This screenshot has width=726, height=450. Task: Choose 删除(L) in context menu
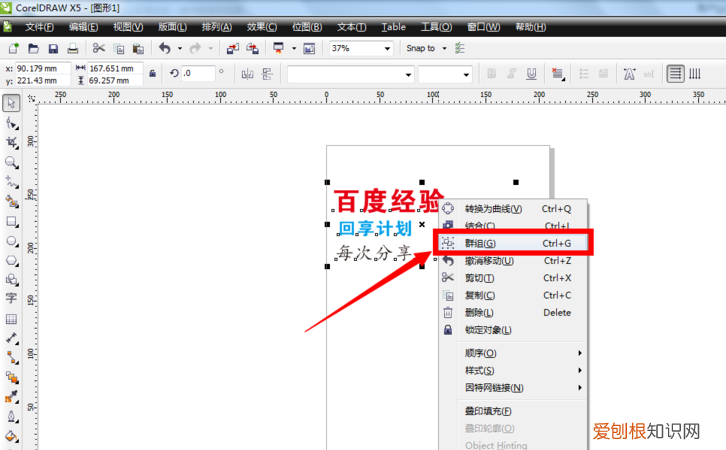(x=513, y=313)
